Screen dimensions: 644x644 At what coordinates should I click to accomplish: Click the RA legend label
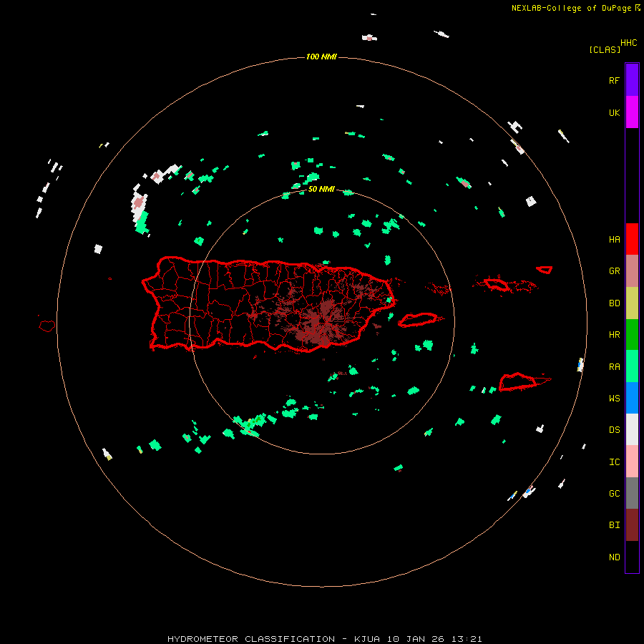614,367
